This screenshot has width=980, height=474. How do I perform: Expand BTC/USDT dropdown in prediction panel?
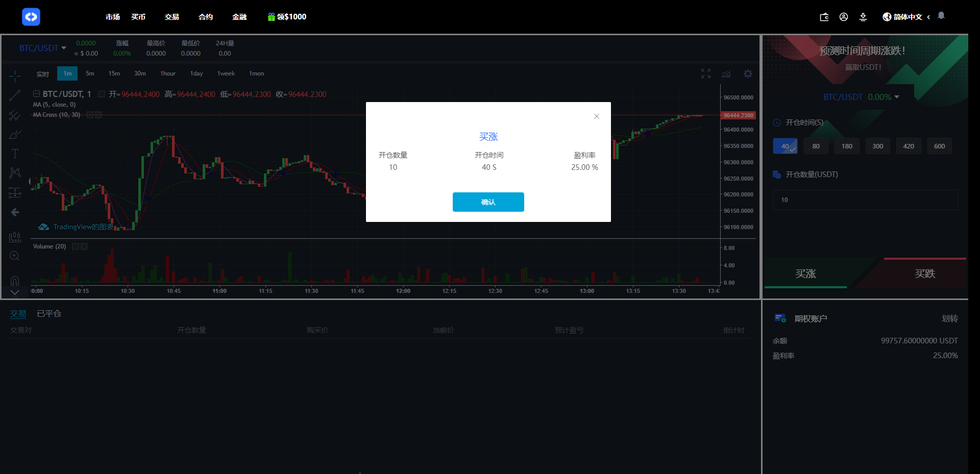[861, 97]
